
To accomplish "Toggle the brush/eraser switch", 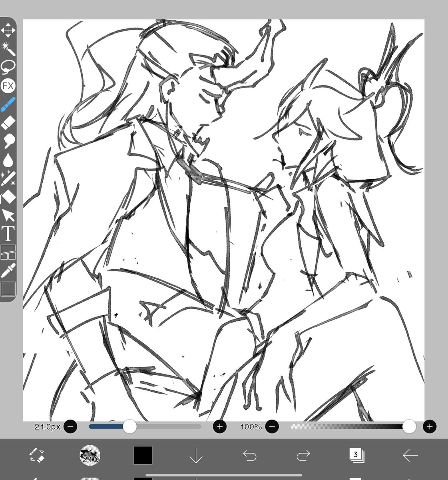I will click(36, 455).
